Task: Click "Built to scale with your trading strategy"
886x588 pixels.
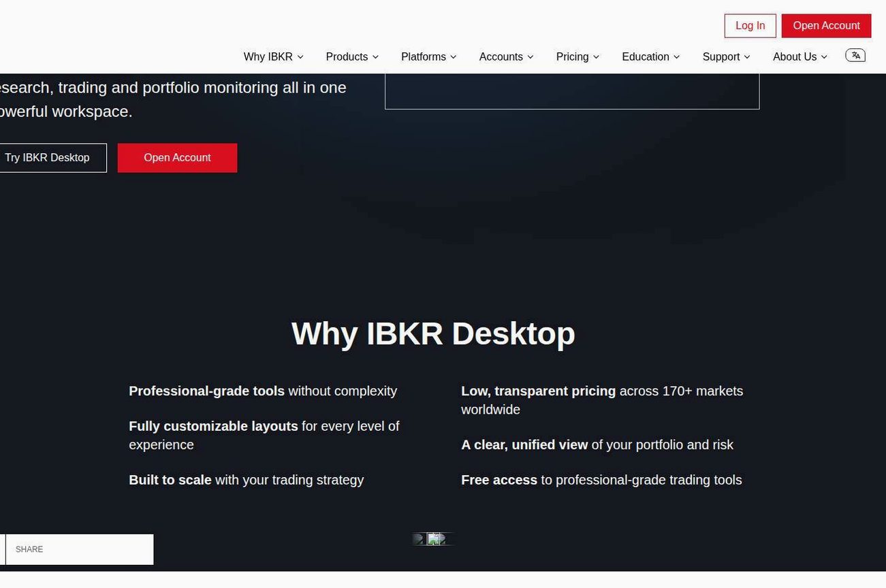Action: 246,480
